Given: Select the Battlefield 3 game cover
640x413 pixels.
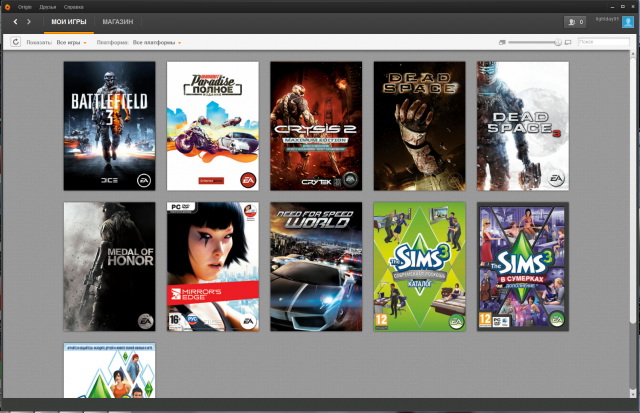Looking at the screenshot, I should 109,126.
